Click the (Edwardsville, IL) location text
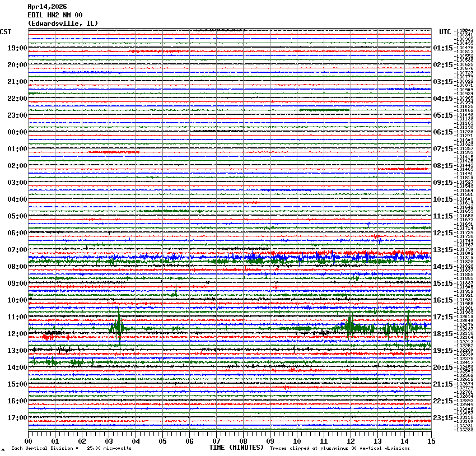Image resolution: width=476 pixels, height=456 pixels. (x=63, y=24)
